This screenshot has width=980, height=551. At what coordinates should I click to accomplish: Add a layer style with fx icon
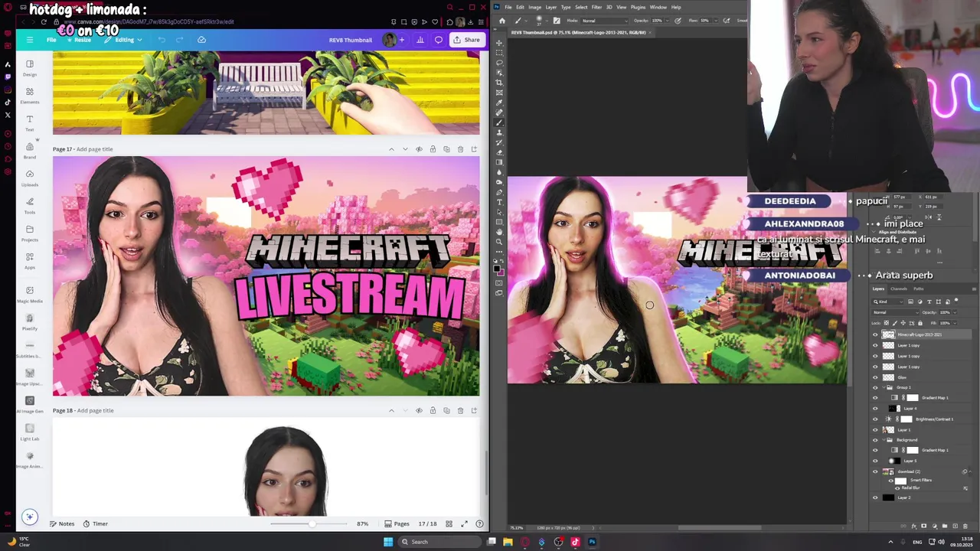(x=914, y=526)
